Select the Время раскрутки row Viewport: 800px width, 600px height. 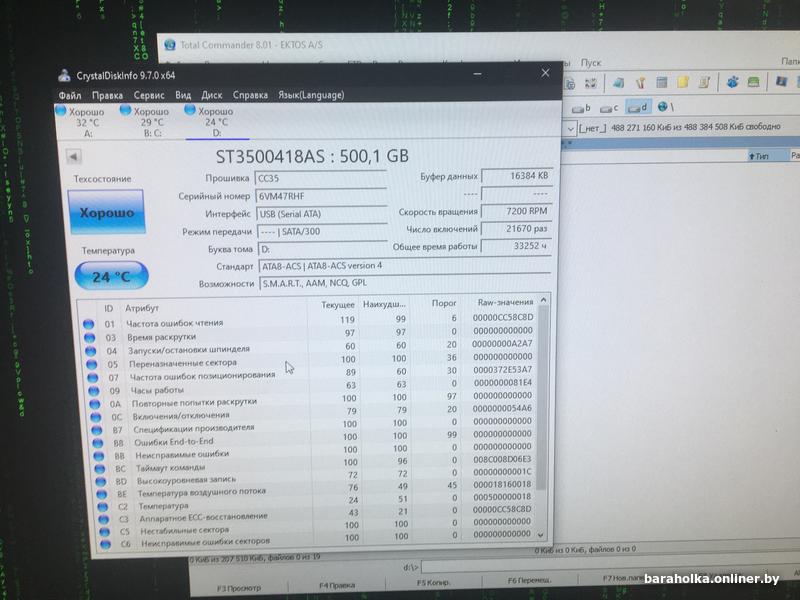coord(310,335)
